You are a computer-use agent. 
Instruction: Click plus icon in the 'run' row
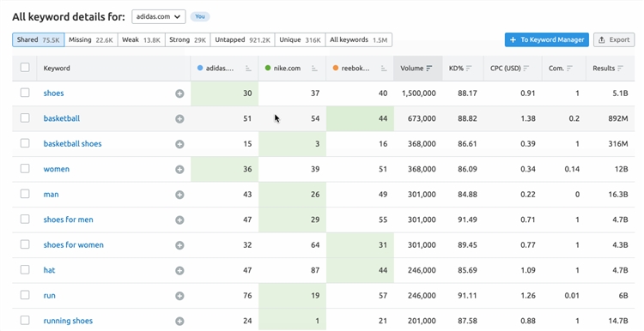coord(179,296)
